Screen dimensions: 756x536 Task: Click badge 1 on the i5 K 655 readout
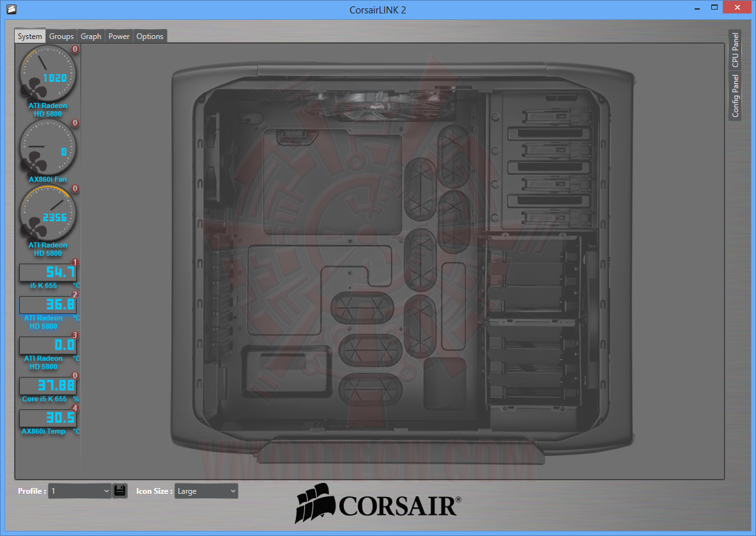point(75,262)
